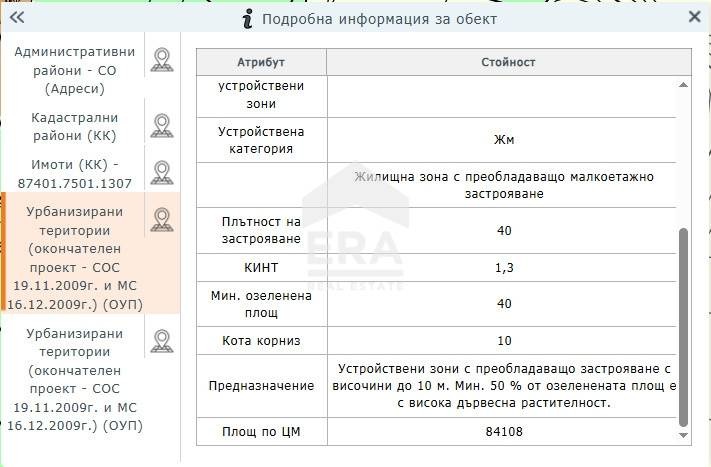Image resolution: width=711 pixels, height=467 pixels.
Task: Select the highlighted Урбанизирани територии item
Action: click(75, 257)
